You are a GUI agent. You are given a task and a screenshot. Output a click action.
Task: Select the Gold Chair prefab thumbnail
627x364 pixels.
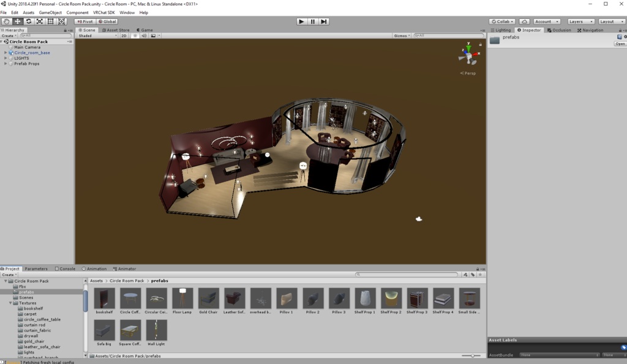coord(208,299)
